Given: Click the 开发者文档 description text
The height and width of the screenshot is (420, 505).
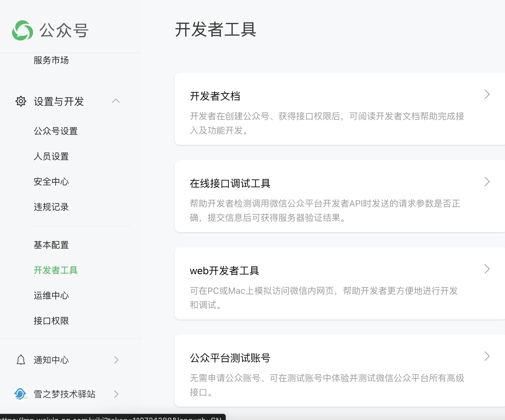Looking at the screenshot, I should 327,123.
